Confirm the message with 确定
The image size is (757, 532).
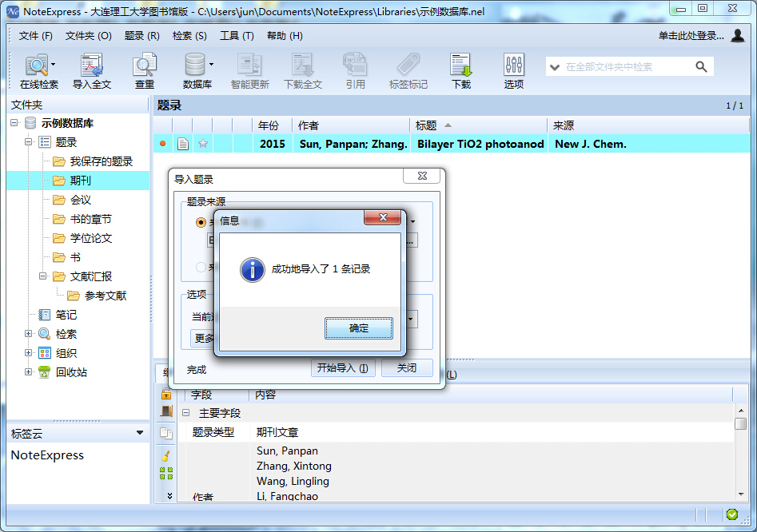pyautogui.click(x=359, y=328)
